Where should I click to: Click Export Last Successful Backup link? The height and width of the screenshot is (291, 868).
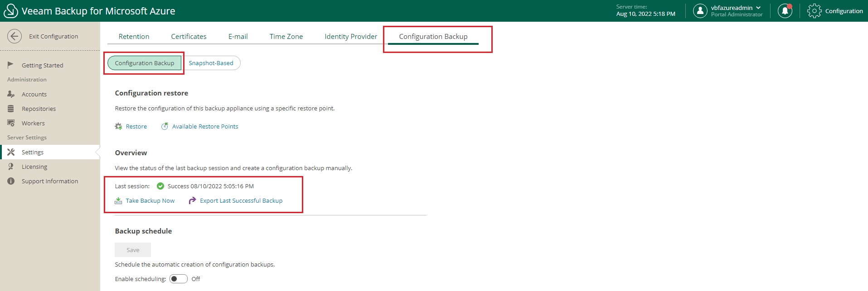point(241,200)
